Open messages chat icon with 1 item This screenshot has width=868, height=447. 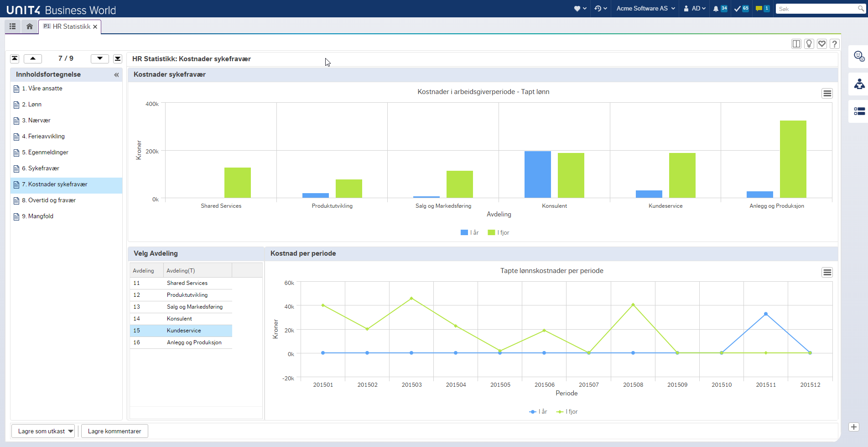[x=763, y=8]
